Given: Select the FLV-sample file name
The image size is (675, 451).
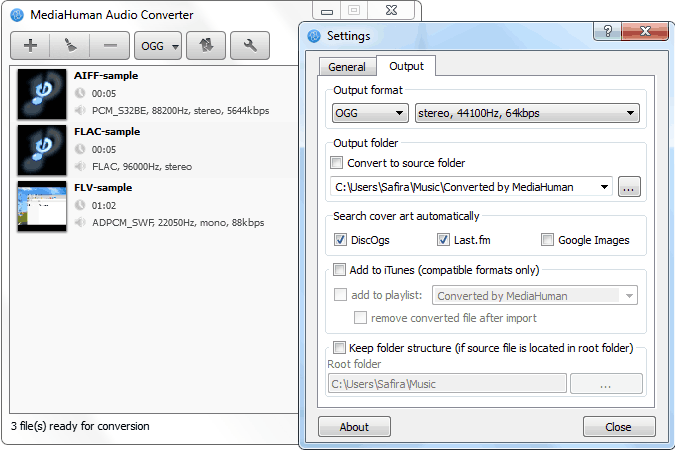Looking at the screenshot, I should 103,188.
